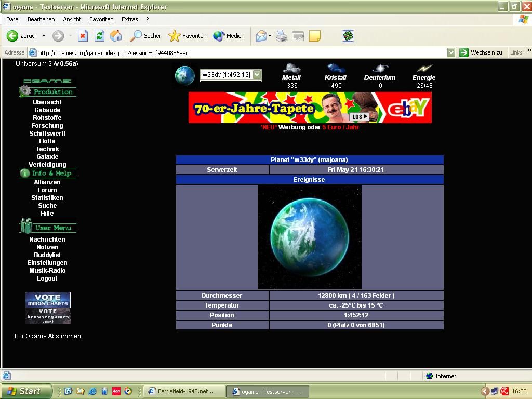Screen dimensions: 532x399
Task: Expand the address bar URL dropdown
Action: pyautogui.click(x=451, y=52)
